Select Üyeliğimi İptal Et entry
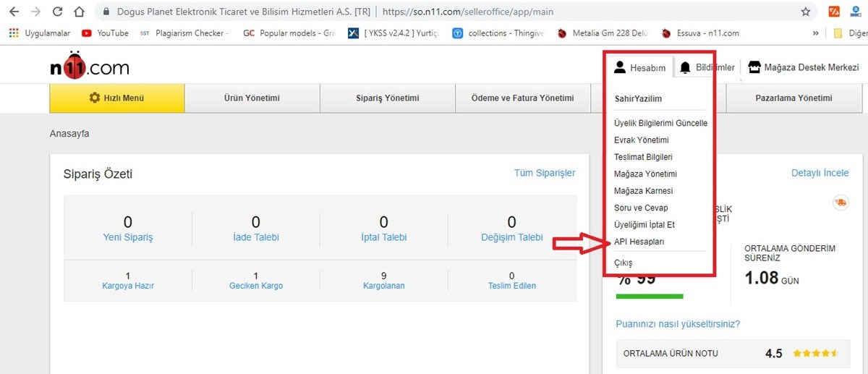868x374 pixels. click(x=644, y=225)
